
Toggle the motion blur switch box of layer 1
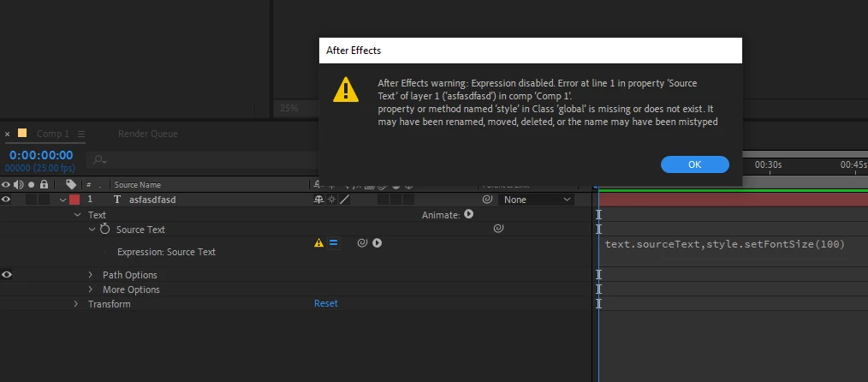[x=383, y=200]
